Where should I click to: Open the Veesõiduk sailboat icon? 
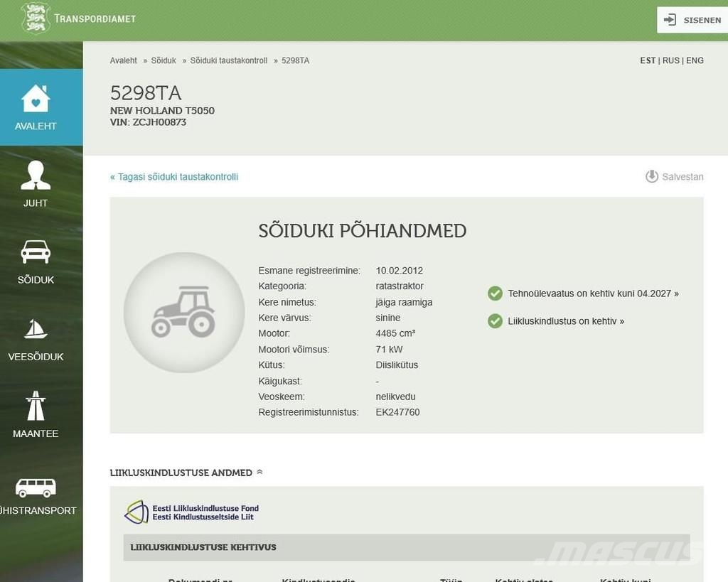coord(36,329)
